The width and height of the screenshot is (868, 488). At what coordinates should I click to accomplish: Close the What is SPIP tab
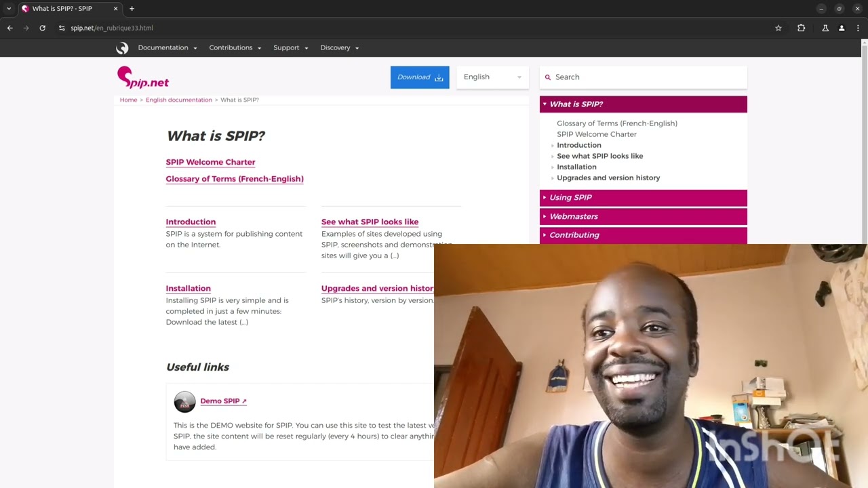pyautogui.click(x=115, y=9)
